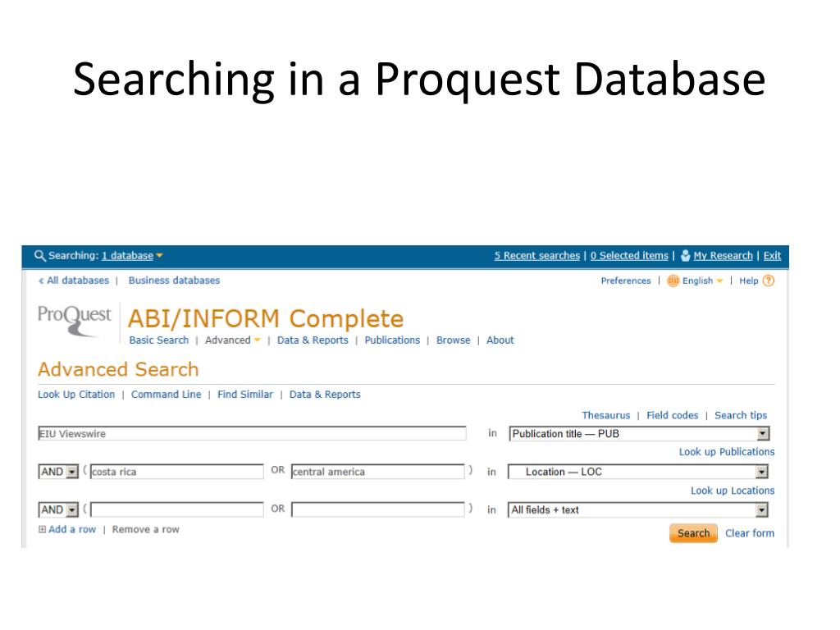Click the search magnifier icon
This screenshot has height=630, width=840.
pyautogui.click(x=39, y=256)
